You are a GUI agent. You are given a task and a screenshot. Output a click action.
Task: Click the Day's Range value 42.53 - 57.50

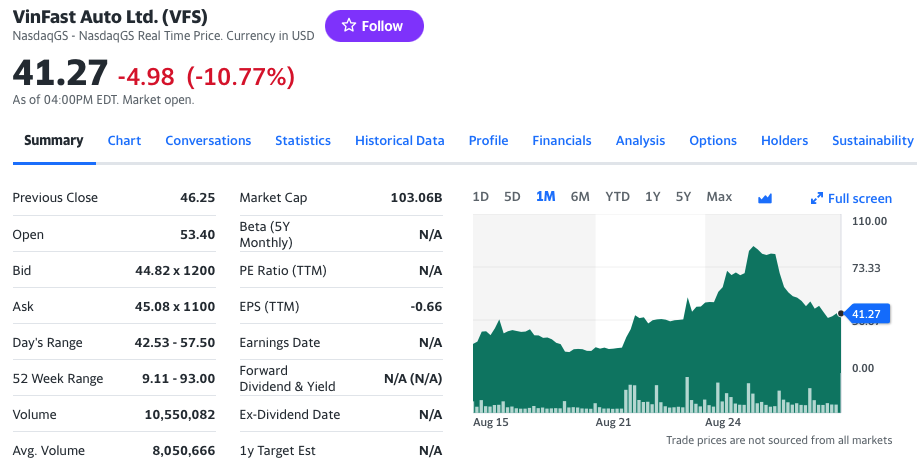[175, 342]
